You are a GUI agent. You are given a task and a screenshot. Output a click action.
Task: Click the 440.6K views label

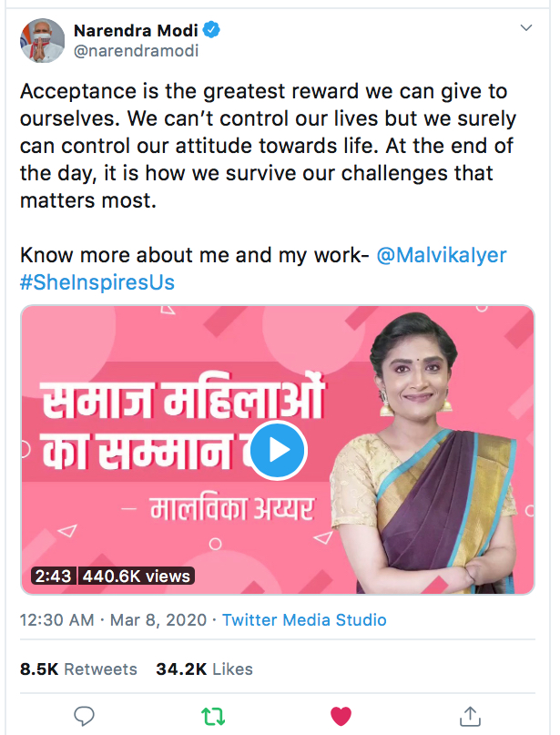pyautogui.click(x=137, y=576)
